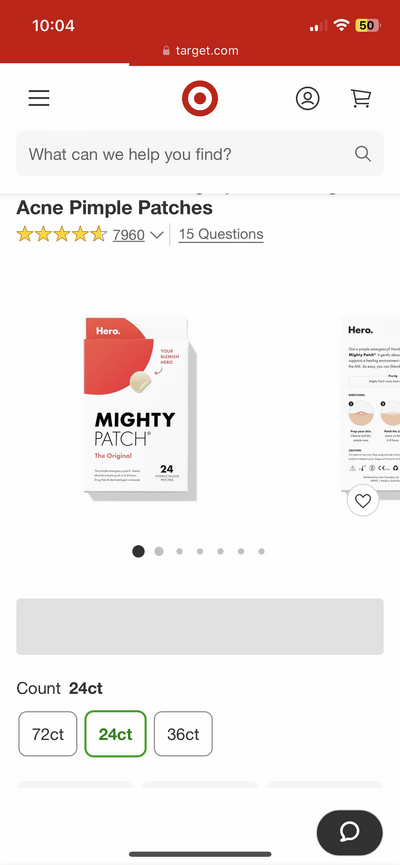Open the 7960 reviews link
This screenshot has height=865, width=400.
[x=129, y=235]
